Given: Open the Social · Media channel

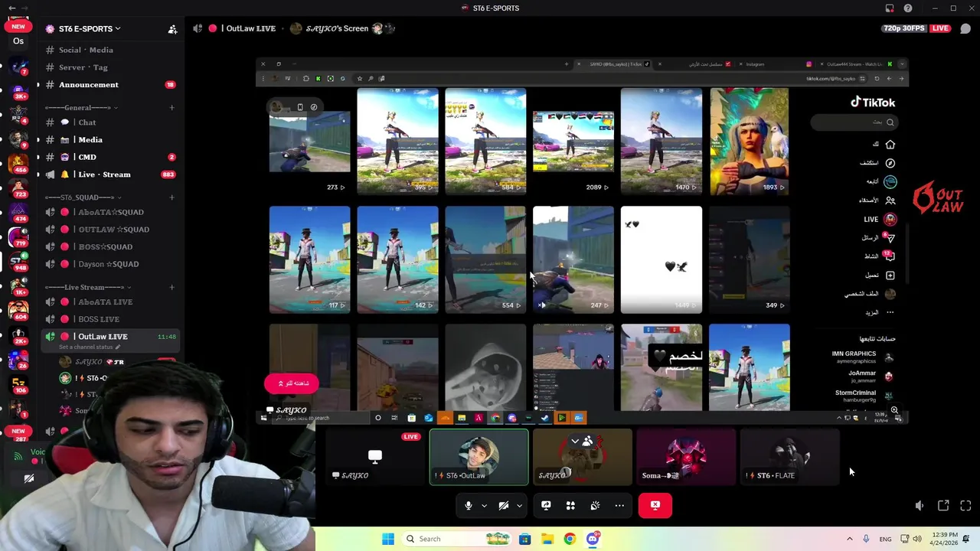Looking at the screenshot, I should pyautogui.click(x=110, y=50).
